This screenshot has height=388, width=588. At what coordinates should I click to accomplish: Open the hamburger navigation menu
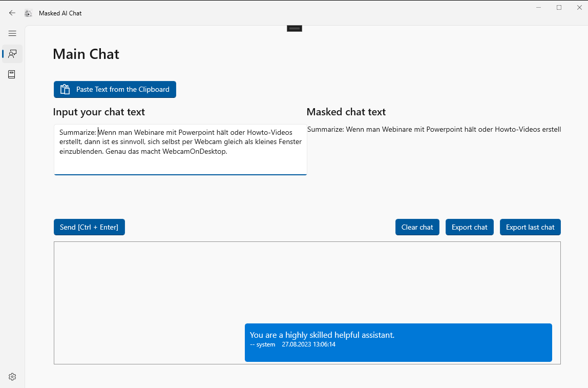point(12,33)
